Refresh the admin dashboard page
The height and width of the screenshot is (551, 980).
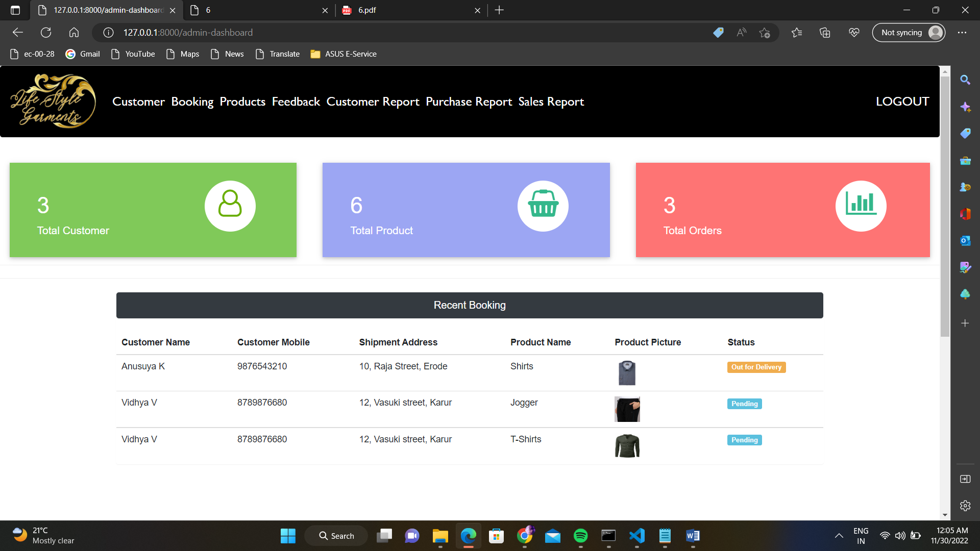pos(45,32)
